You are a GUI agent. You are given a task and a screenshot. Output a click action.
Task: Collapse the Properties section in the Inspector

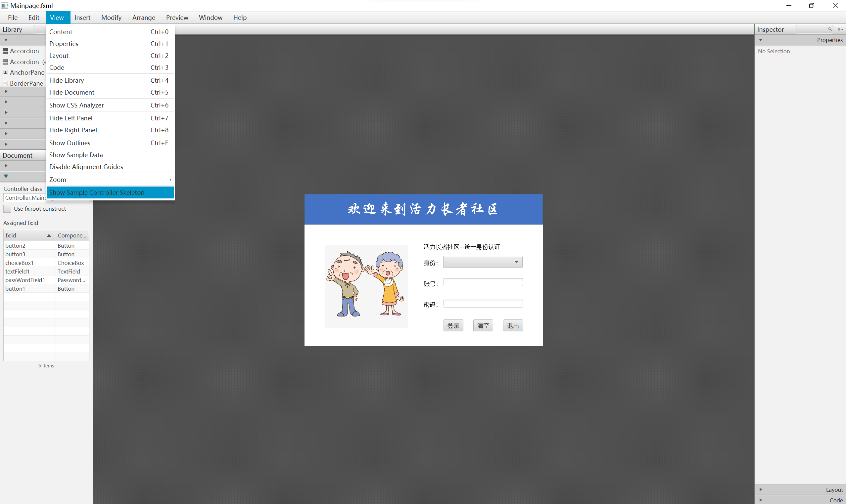761,40
